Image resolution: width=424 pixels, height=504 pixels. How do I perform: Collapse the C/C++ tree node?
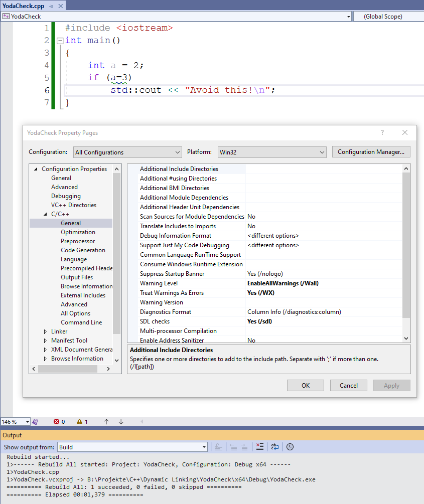point(45,214)
